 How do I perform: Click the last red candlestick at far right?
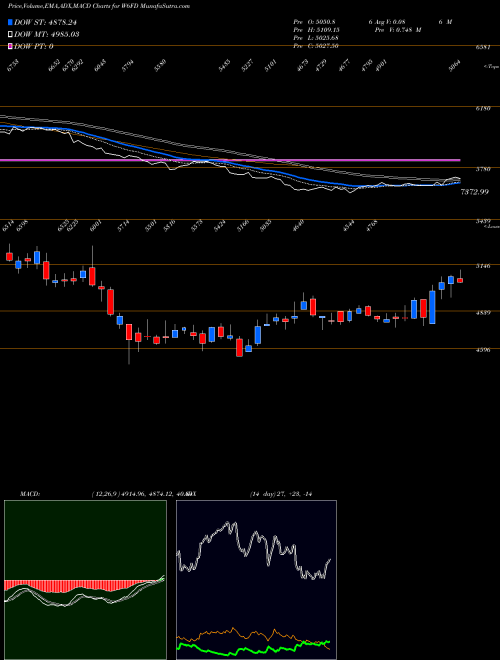[460, 280]
